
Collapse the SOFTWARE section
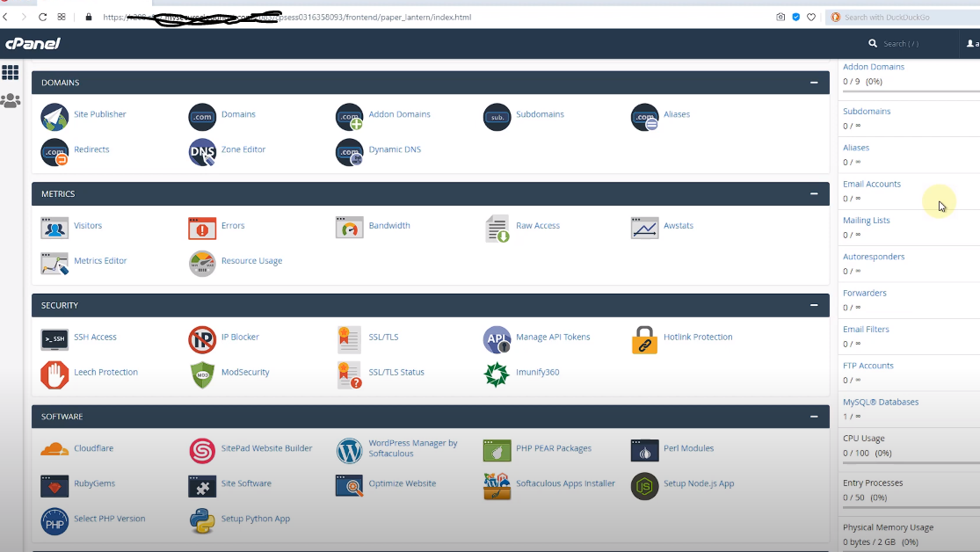click(x=814, y=417)
